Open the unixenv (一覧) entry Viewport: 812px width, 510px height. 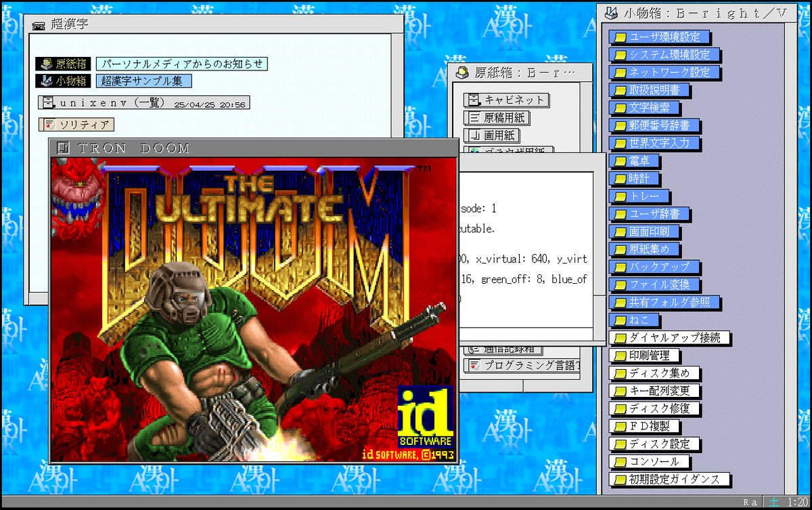click(x=143, y=104)
